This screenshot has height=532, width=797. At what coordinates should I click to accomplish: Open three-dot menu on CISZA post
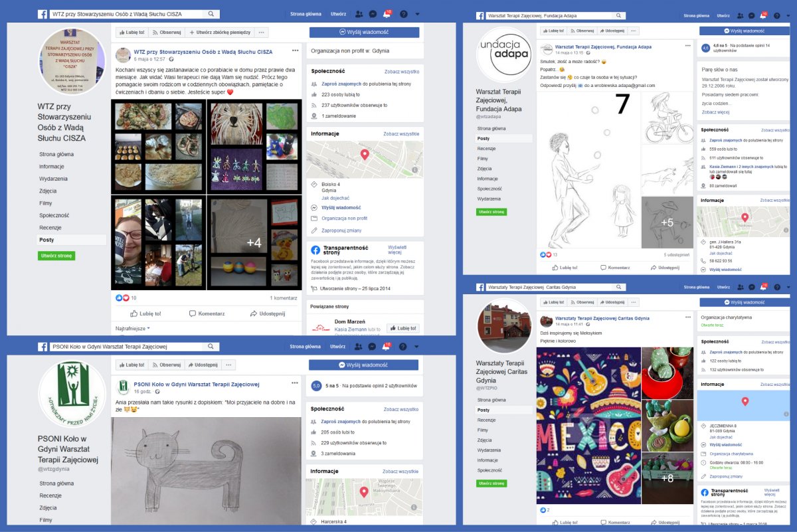tap(296, 50)
